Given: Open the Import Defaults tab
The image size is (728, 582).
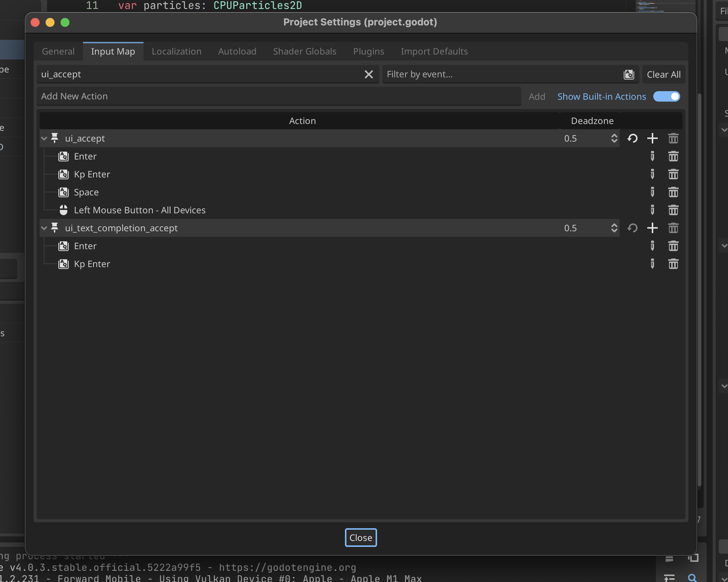Looking at the screenshot, I should point(434,52).
